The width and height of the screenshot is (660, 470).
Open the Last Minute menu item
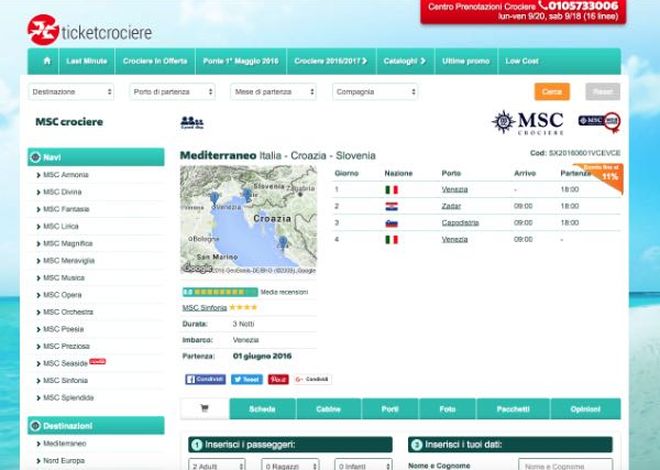87,61
